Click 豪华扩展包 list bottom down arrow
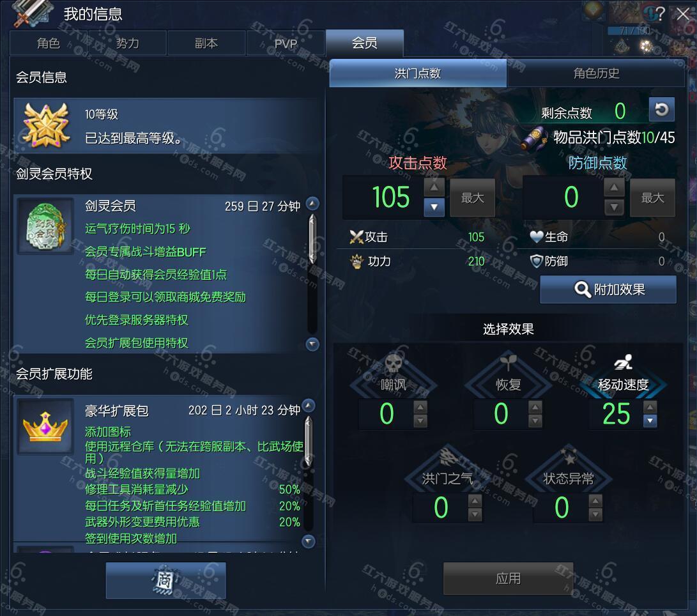This screenshot has width=697, height=616. [309, 541]
